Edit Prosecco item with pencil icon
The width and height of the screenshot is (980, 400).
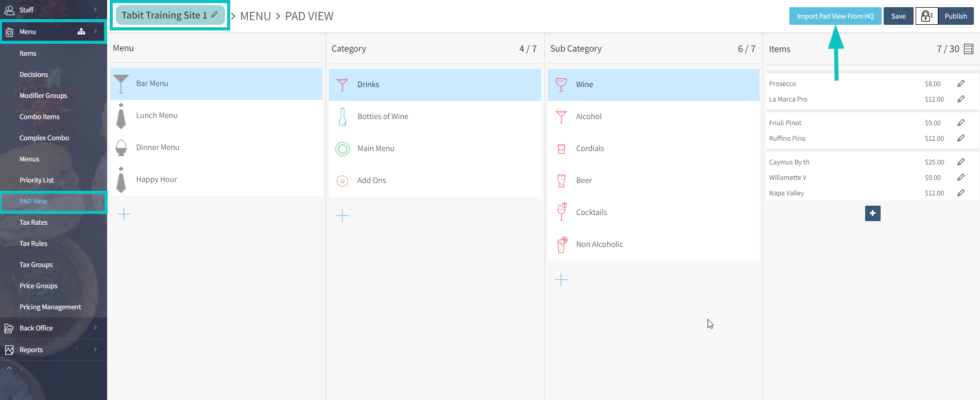click(961, 84)
